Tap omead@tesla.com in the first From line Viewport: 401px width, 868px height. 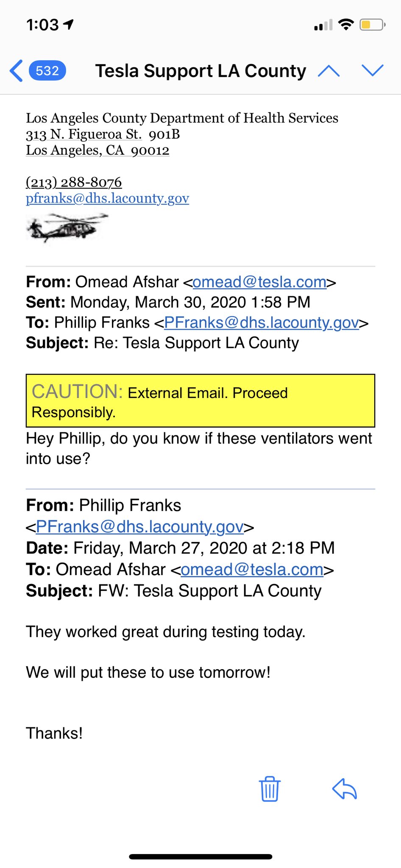[x=259, y=282]
